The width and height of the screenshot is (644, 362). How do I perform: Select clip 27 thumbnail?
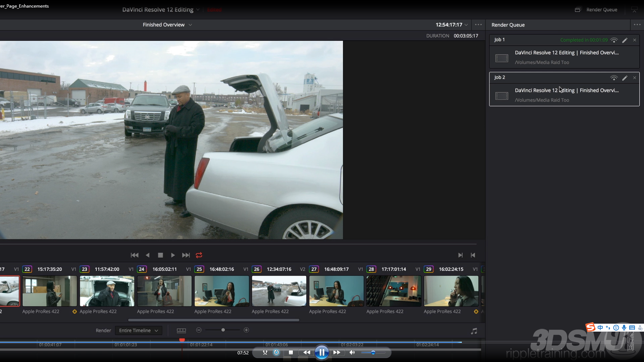(x=336, y=291)
